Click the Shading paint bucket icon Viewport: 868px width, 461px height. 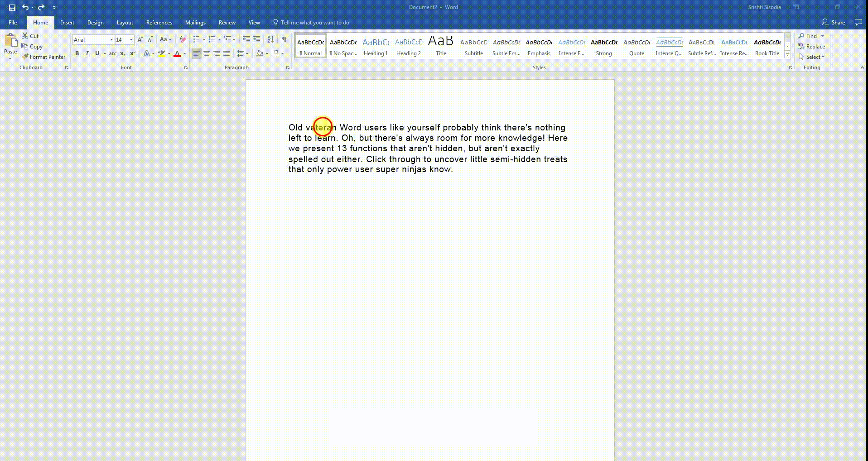(260, 53)
